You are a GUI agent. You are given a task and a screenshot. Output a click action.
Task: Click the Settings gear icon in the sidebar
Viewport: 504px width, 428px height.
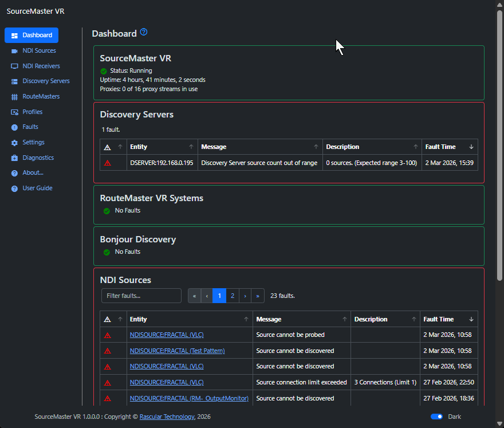pos(14,143)
